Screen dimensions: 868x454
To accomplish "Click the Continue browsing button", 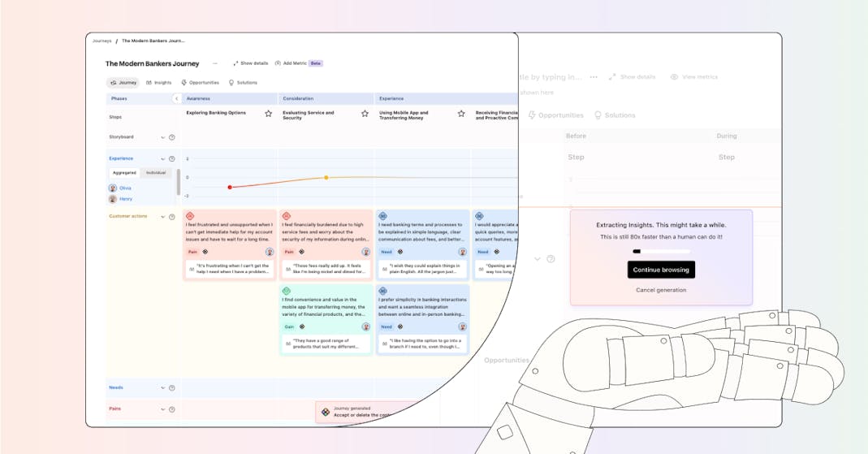I will (x=661, y=270).
